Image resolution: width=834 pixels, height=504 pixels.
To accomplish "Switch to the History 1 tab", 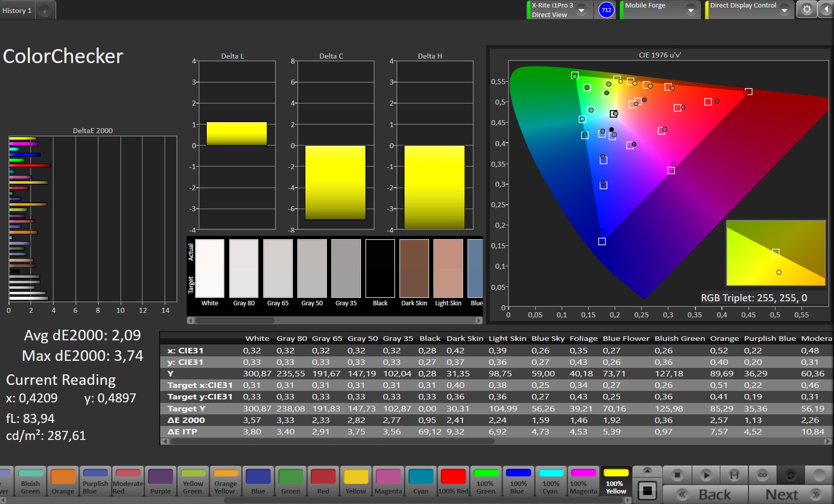I will [x=17, y=11].
